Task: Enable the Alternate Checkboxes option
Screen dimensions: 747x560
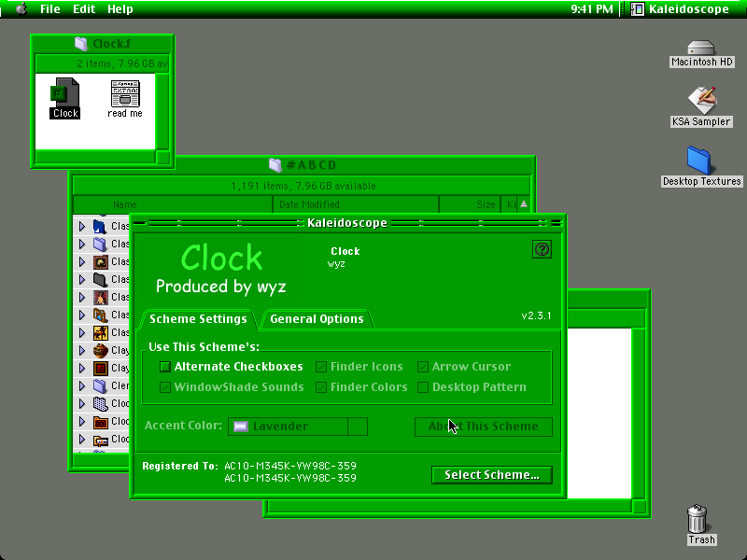Action: point(165,367)
